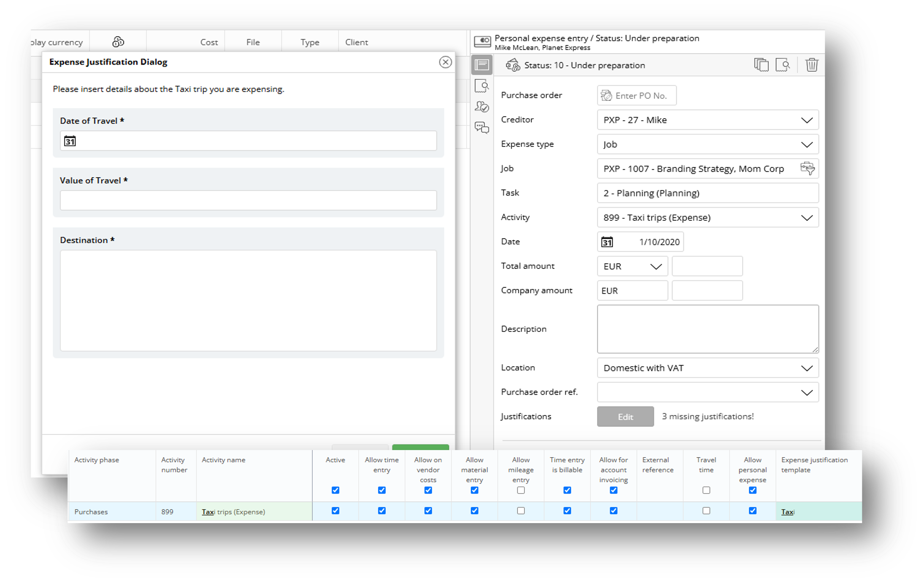Toggle Travel time checkbox for Taxi trips row

point(706,511)
